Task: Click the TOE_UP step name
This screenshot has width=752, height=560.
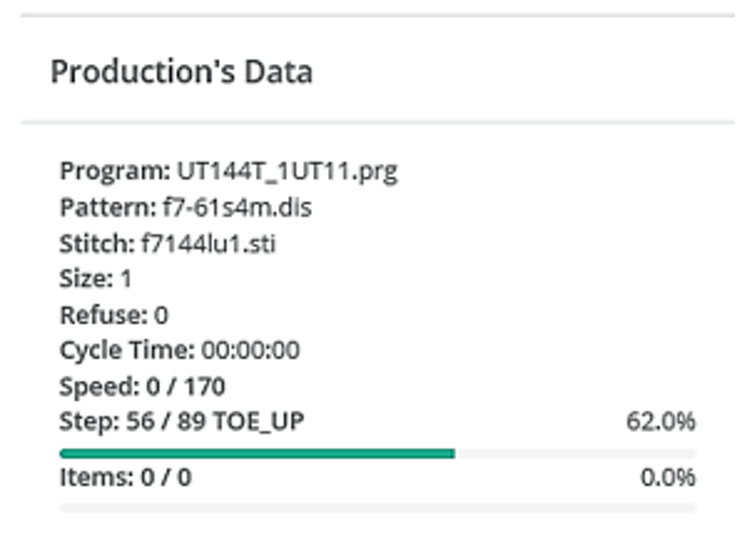Action: pyautogui.click(x=262, y=422)
